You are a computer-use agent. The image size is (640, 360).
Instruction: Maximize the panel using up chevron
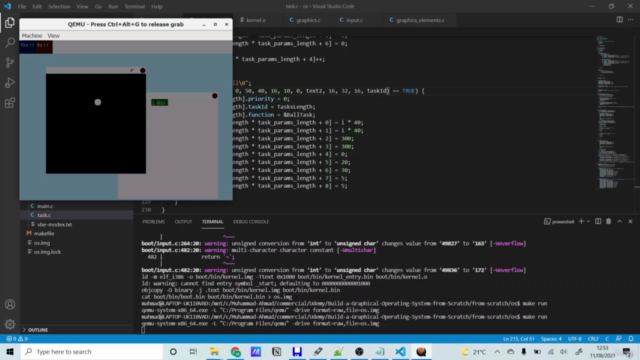[620, 221]
